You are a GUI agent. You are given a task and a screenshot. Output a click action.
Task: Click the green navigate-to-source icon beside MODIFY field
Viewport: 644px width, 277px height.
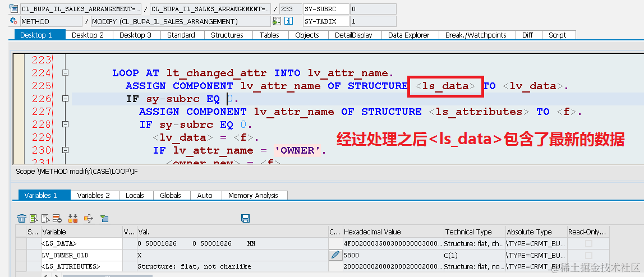[277, 21]
